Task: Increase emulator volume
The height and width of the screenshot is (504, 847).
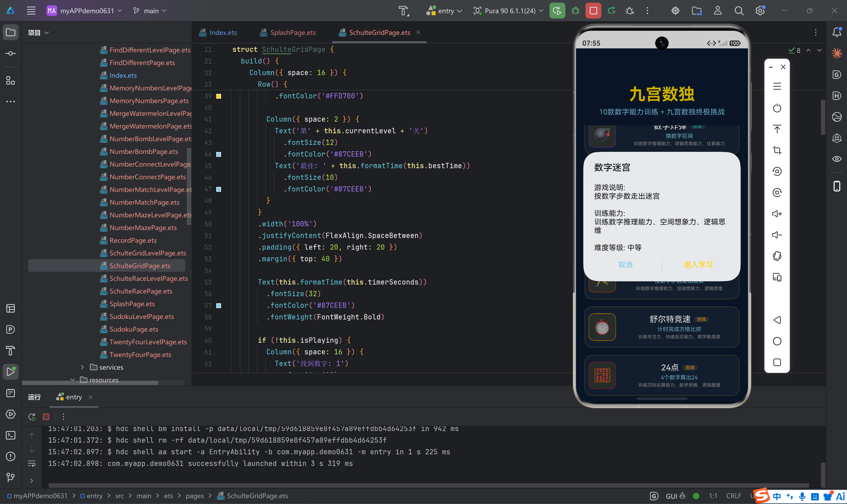Action: (777, 214)
